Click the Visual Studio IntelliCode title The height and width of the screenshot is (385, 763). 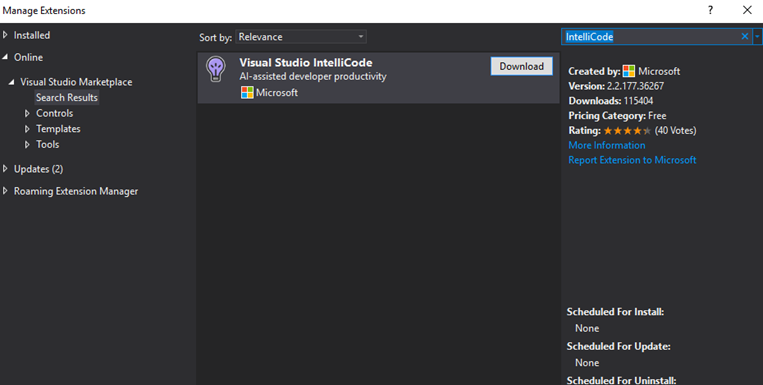[x=306, y=63]
